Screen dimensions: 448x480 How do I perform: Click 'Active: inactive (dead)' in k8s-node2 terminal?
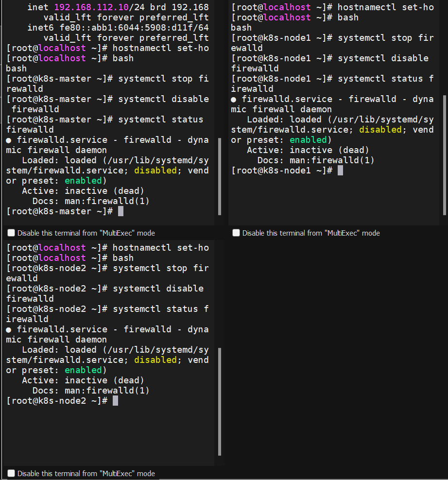pyautogui.click(x=83, y=380)
